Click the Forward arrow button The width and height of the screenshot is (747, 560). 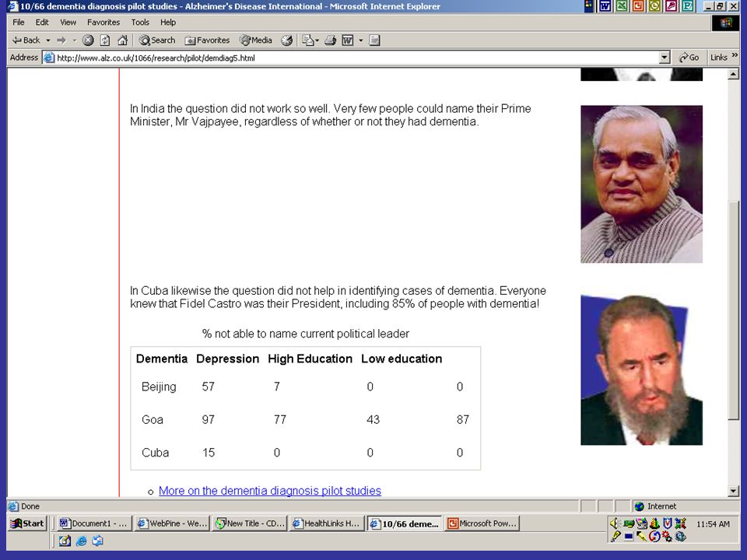[x=61, y=40]
